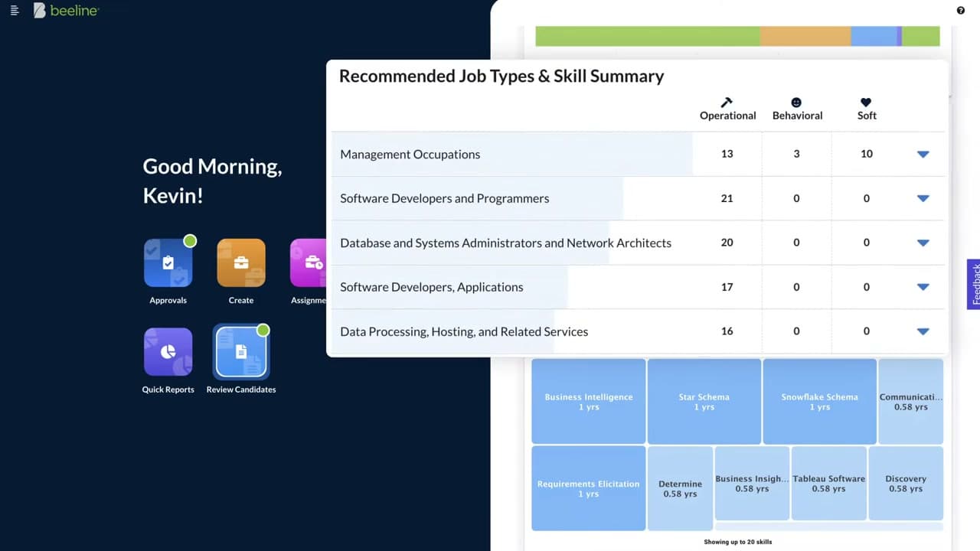Open the Assignments tile
This screenshot has width=980, height=551.
[308, 262]
